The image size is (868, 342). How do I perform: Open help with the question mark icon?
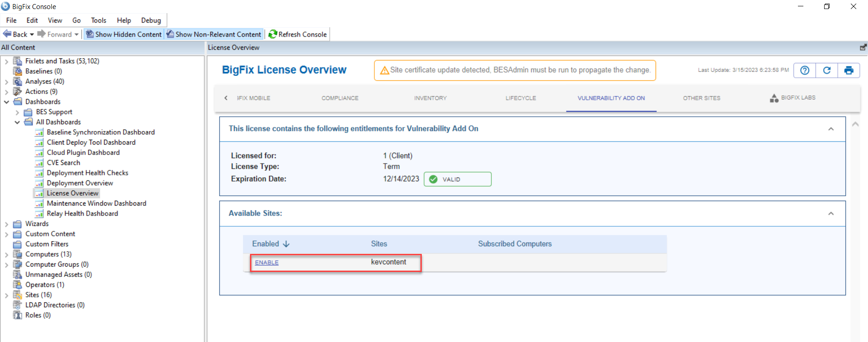[805, 70]
